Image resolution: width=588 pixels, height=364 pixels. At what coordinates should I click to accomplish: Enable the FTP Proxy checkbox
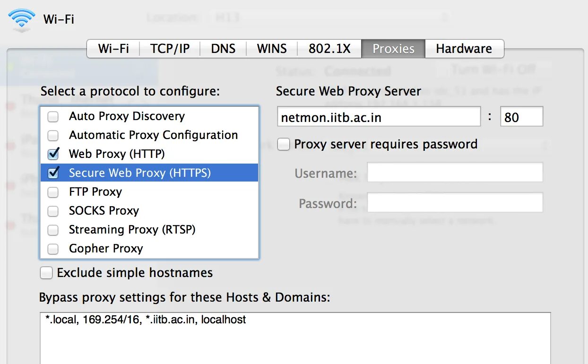pos(53,192)
